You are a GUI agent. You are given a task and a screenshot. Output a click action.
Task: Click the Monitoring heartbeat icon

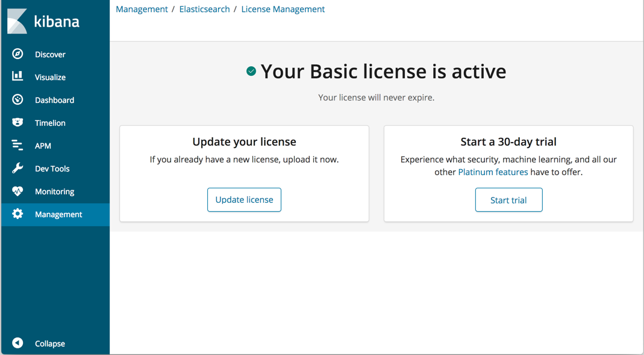17,191
